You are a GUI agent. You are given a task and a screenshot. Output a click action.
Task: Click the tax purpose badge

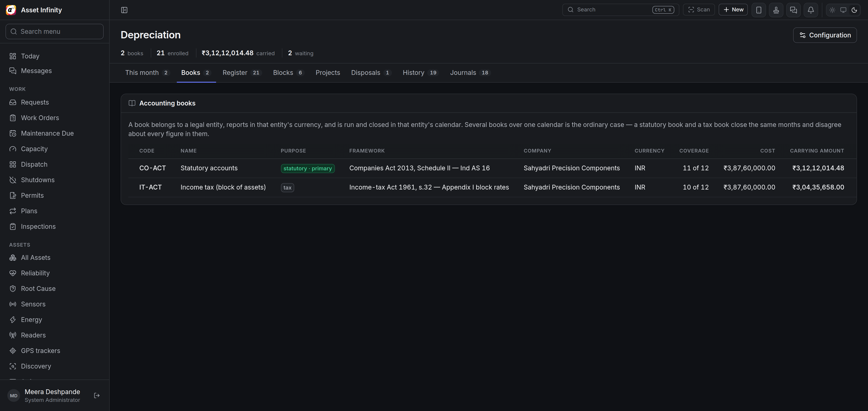pos(287,188)
